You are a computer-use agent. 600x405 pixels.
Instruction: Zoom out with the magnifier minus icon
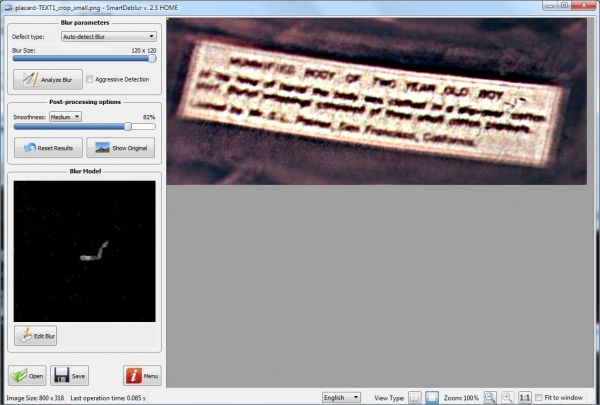click(x=490, y=397)
